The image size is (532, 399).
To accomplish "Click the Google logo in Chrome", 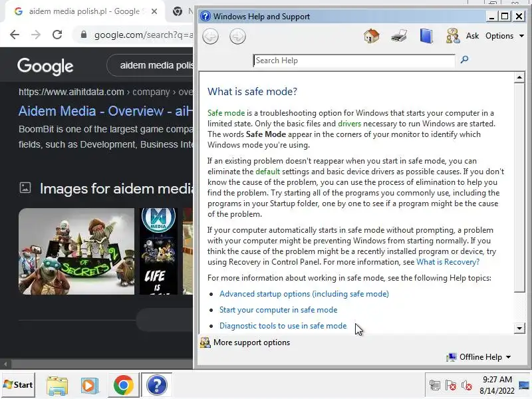I will pyautogui.click(x=45, y=66).
